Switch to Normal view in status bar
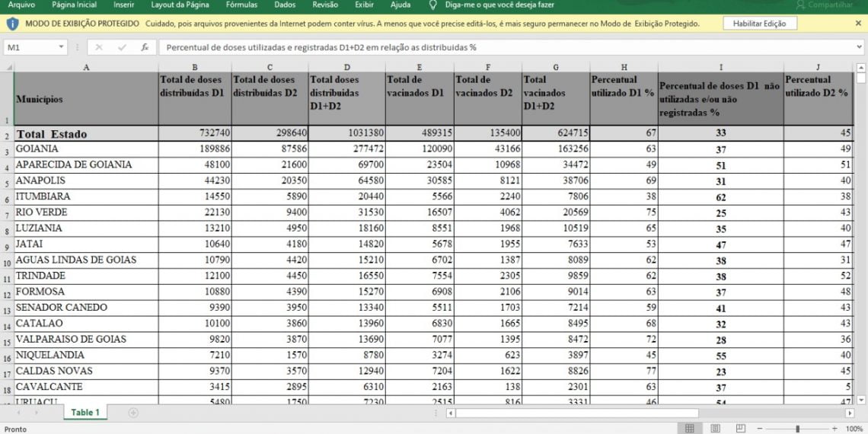868x434 pixels. [690, 429]
